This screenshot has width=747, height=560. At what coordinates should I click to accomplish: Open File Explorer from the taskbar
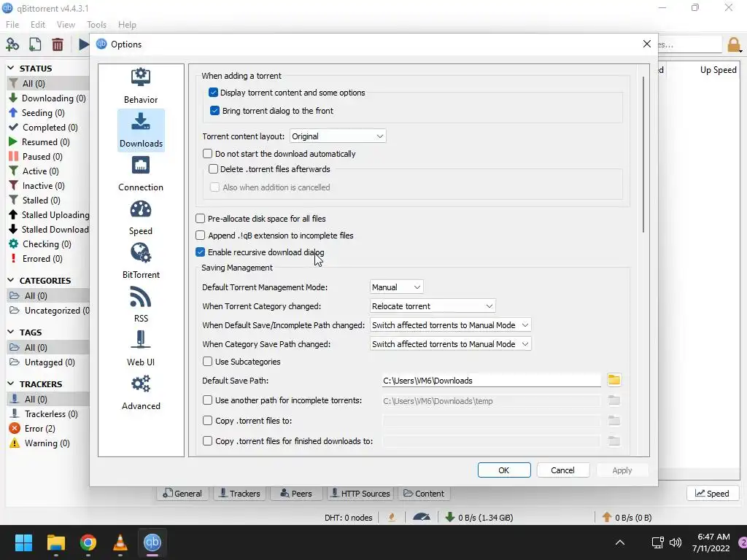(55, 542)
